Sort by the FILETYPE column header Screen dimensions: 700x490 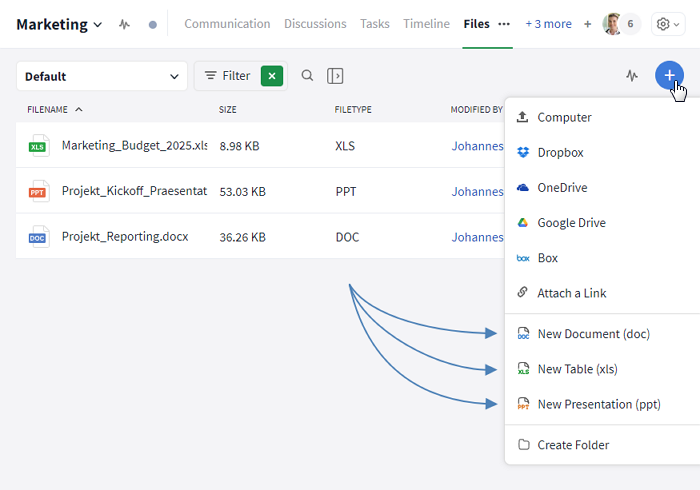353,110
